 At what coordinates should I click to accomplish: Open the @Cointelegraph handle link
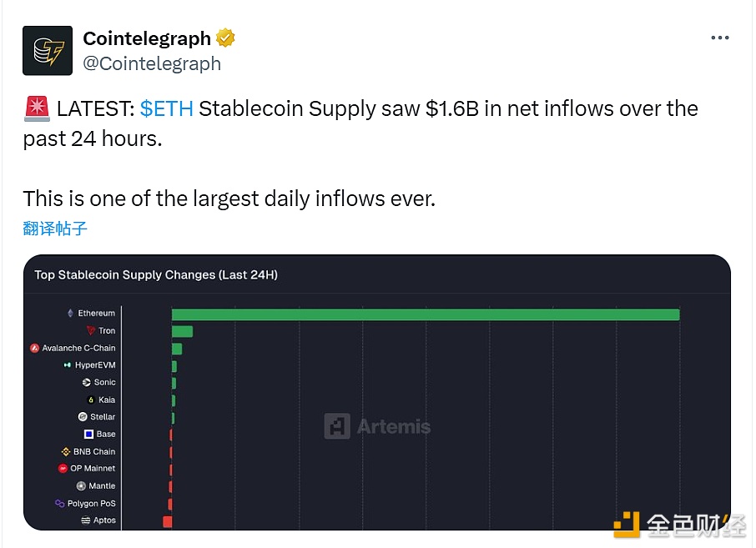tap(152, 63)
